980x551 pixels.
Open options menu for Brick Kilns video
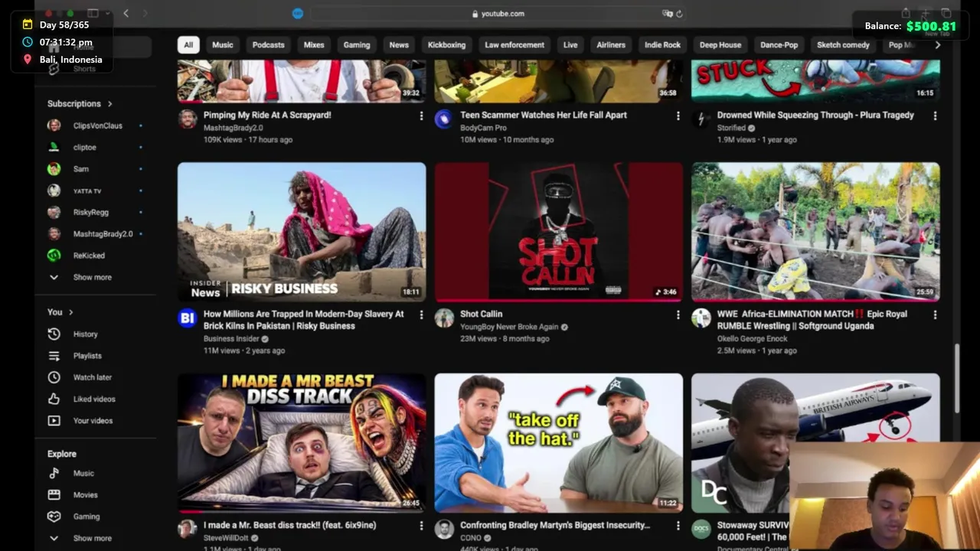point(420,315)
